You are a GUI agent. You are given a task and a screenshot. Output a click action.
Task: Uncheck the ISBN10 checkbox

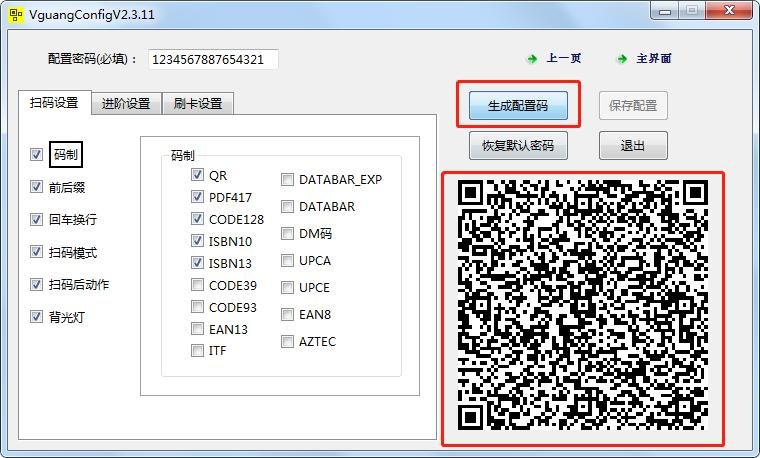[197, 240]
